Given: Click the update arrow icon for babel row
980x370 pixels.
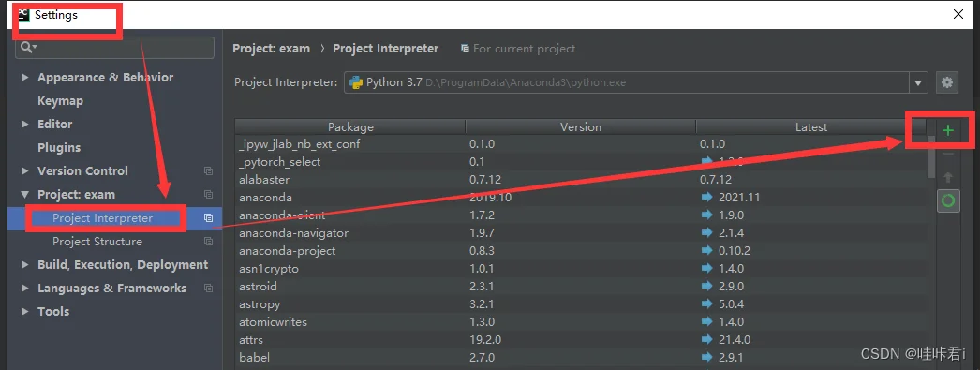Looking at the screenshot, I should (x=706, y=358).
